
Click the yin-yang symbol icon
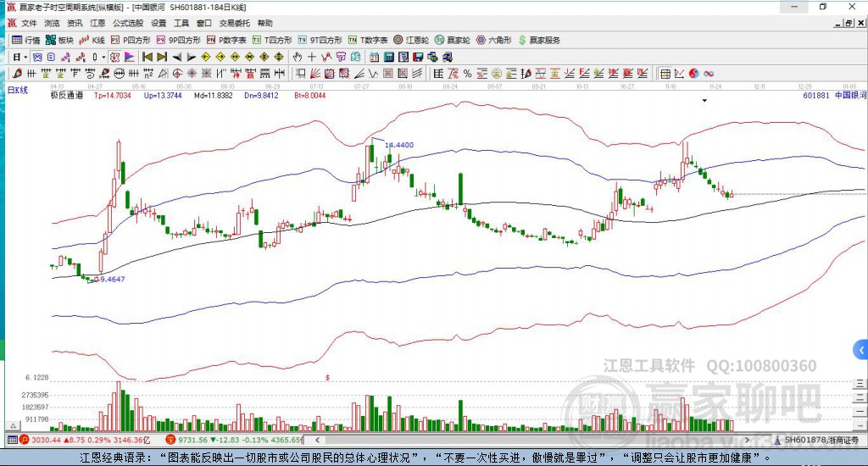click(x=694, y=73)
